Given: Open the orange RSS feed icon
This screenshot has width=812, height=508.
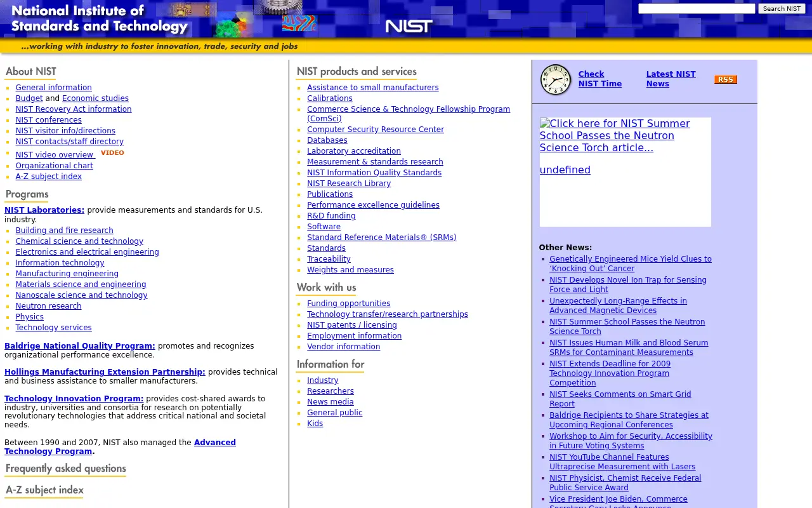Looking at the screenshot, I should [726, 79].
